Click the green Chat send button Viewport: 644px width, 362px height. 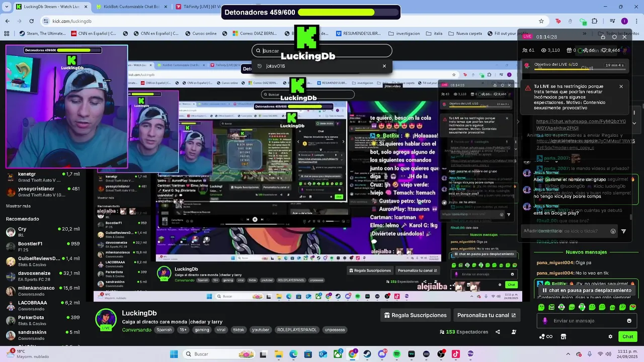pyautogui.click(x=628, y=336)
